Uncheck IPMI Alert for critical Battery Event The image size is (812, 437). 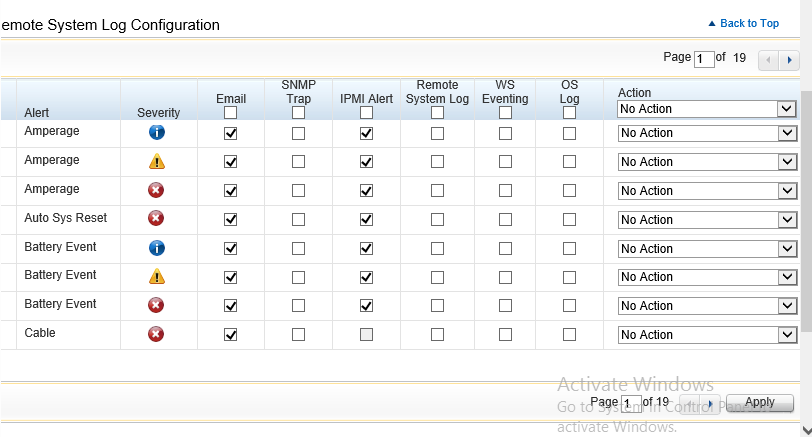tap(366, 306)
